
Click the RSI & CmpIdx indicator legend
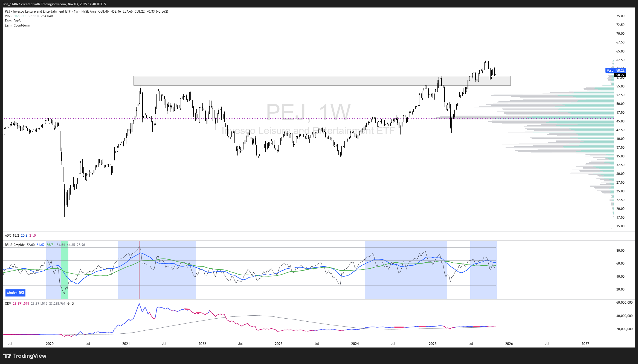click(x=14, y=245)
